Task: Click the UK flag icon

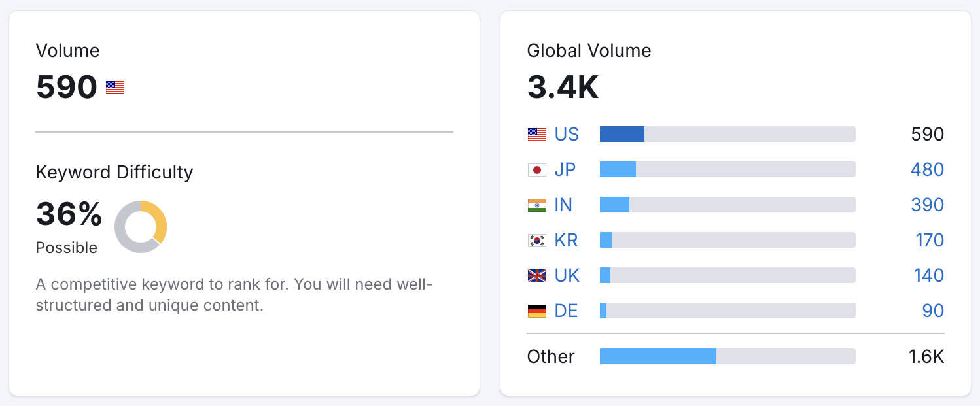Action: (x=537, y=276)
